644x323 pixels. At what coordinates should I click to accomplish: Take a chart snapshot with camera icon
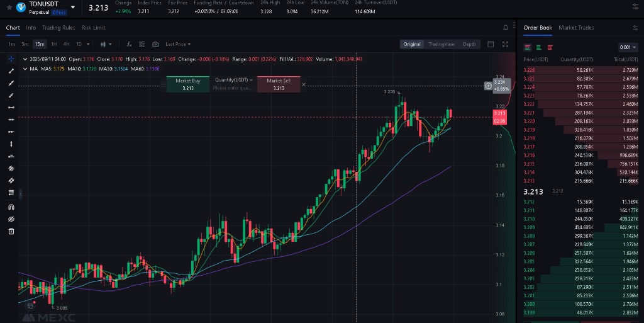point(155,44)
